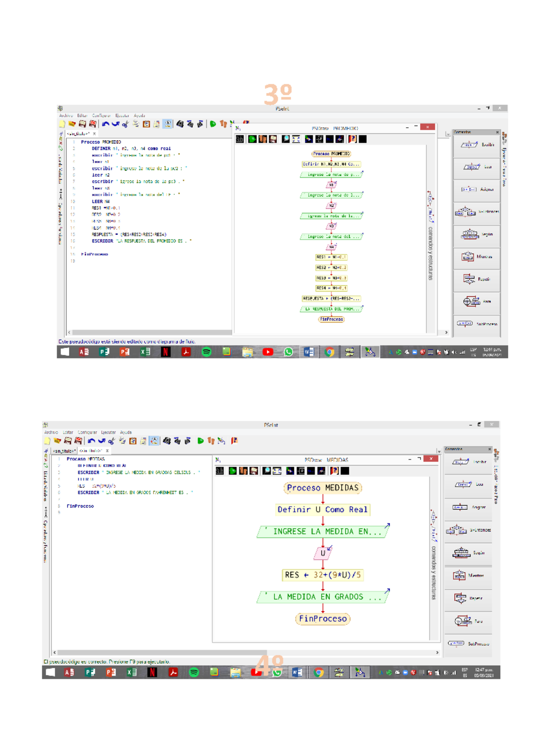
Task: Expand the tab list dropdown arrow in lower editor
Action: pyautogui.click(x=439, y=451)
